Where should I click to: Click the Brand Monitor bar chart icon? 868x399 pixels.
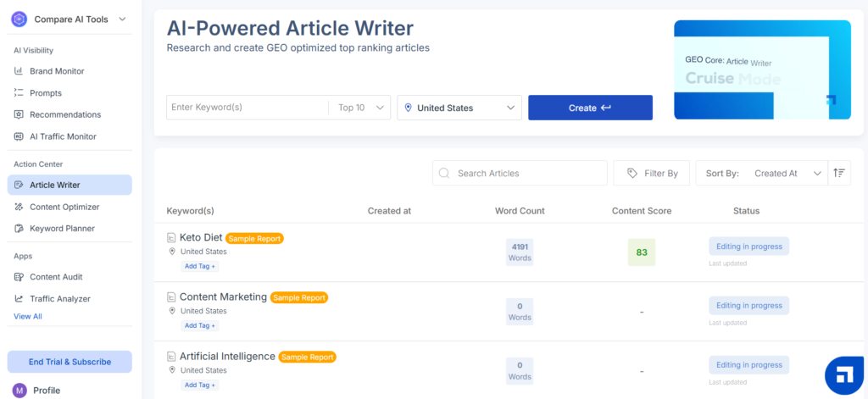[x=19, y=71]
